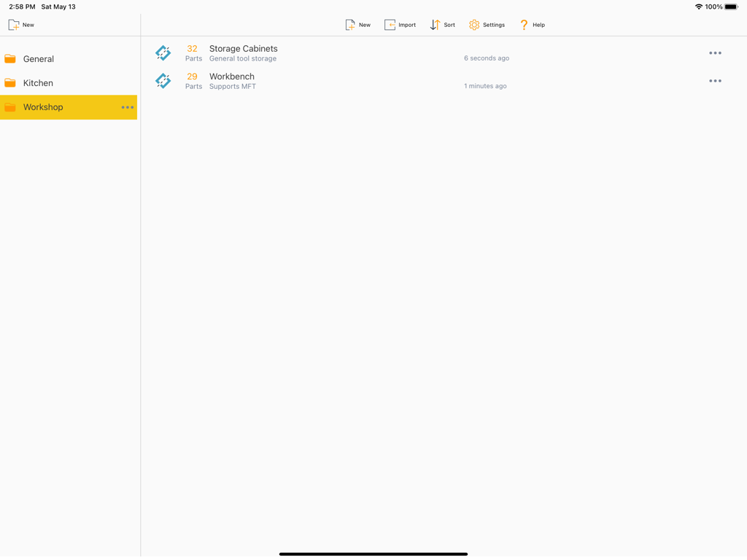Click the Wi-Fi icon in the status bar
The width and height of the screenshot is (747, 560).
(x=698, y=6)
